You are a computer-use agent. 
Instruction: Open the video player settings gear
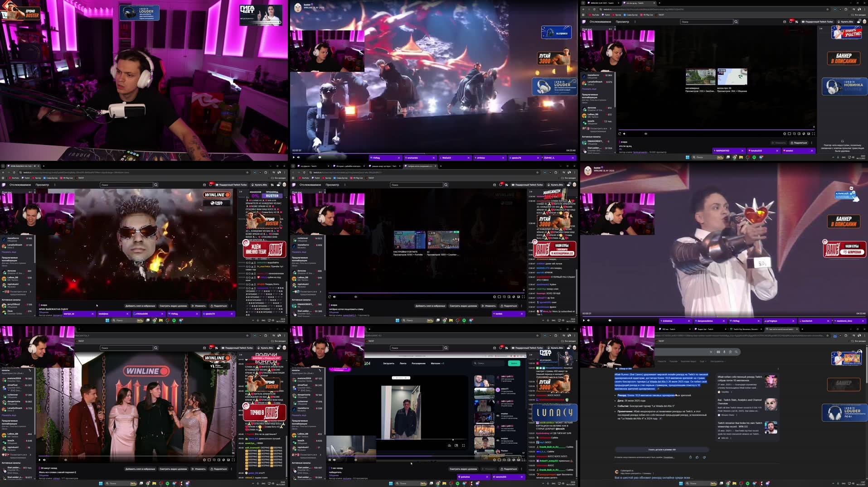(495, 297)
